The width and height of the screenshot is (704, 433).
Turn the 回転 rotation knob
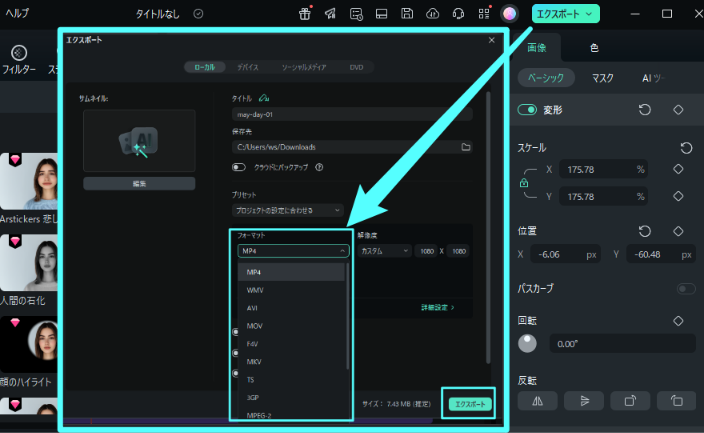(x=527, y=344)
